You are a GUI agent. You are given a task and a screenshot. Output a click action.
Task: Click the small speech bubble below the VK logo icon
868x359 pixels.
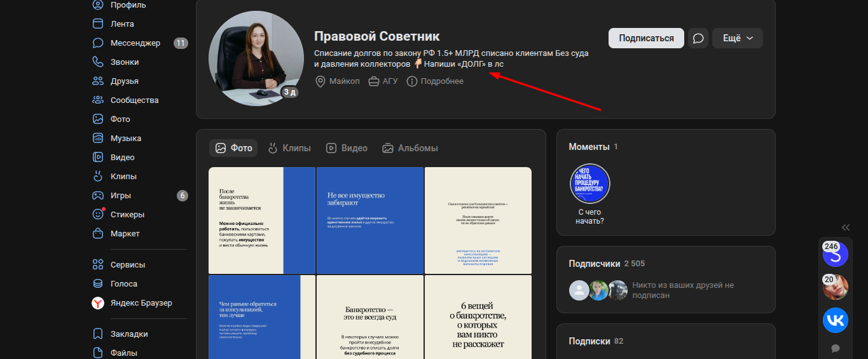click(x=836, y=348)
